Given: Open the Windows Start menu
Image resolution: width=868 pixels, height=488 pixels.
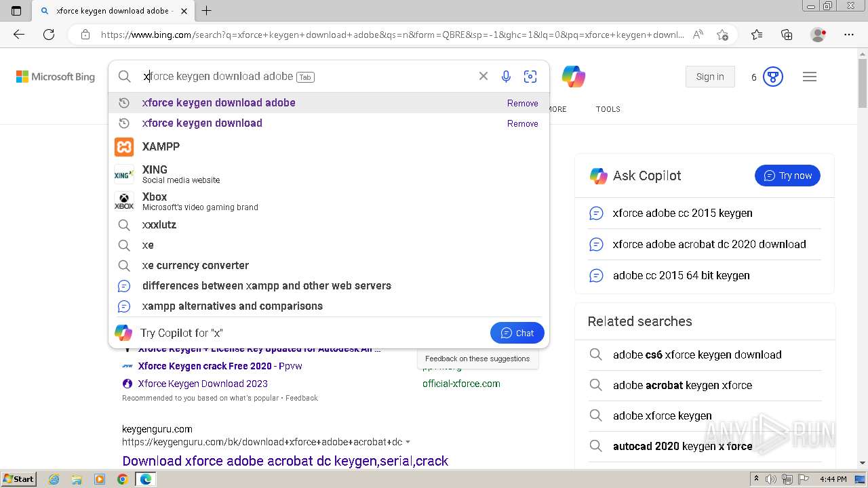Looking at the screenshot, I should 19,479.
